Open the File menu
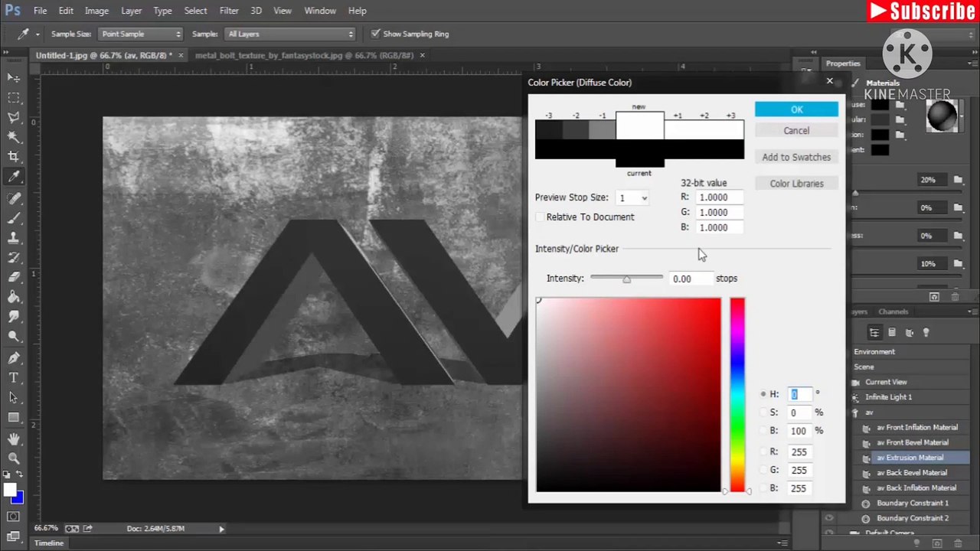Screen dimensions: 980x551 coord(40,11)
